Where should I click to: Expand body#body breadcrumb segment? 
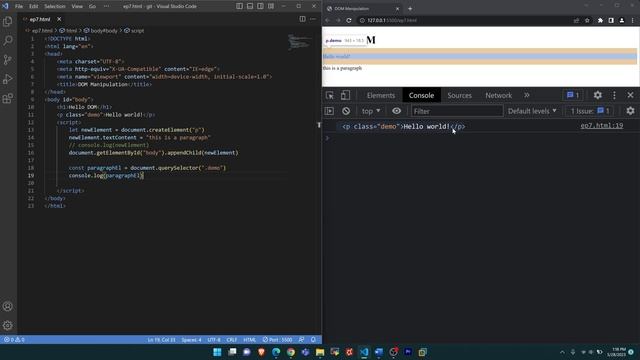(x=101, y=31)
